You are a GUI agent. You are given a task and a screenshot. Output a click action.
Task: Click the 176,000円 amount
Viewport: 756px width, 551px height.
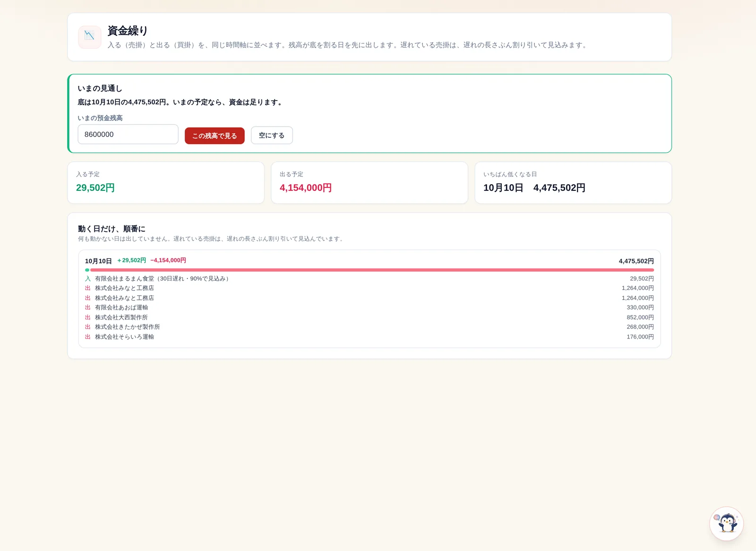(640, 337)
